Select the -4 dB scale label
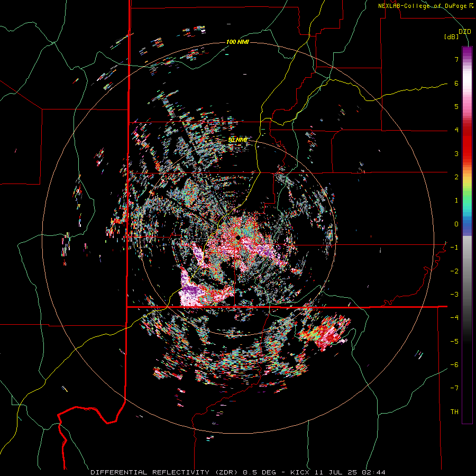This screenshot has width=476, height=476. click(454, 318)
